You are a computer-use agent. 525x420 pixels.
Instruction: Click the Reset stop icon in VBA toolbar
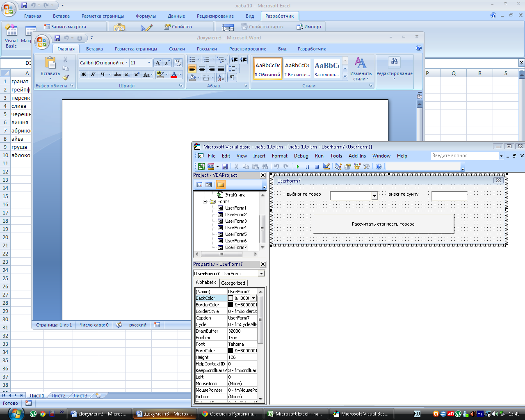(317, 167)
